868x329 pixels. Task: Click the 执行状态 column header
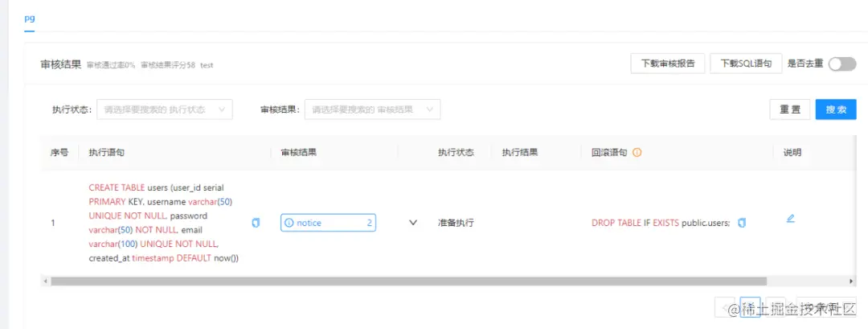tap(457, 152)
